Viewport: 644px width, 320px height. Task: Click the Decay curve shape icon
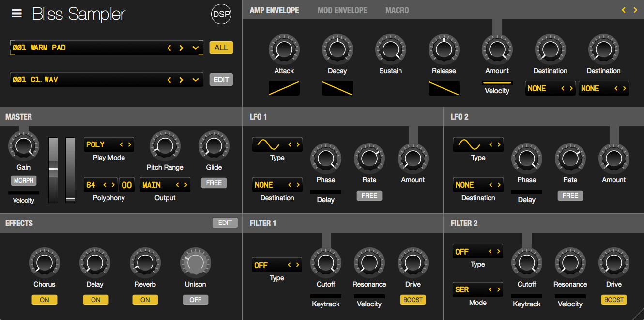click(x=337, y=88)
